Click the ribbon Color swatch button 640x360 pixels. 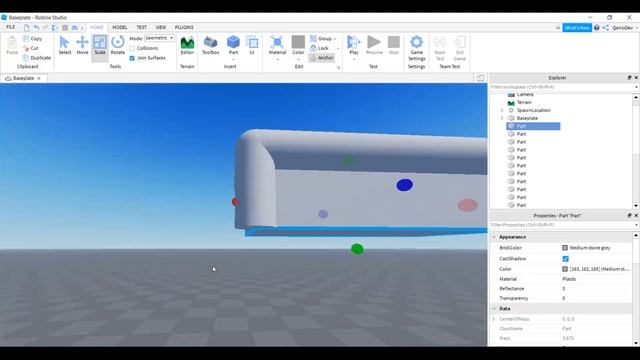pyautogui.click(x=298, y=46)
